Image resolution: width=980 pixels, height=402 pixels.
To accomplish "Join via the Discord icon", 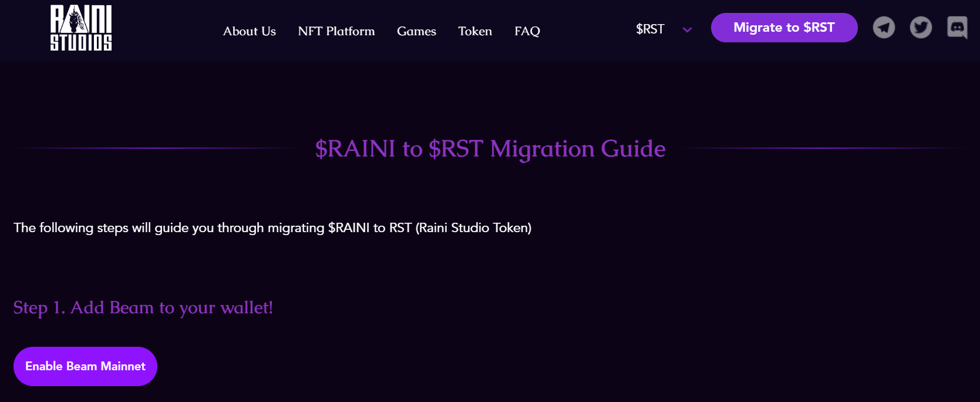I will [958, 27].
